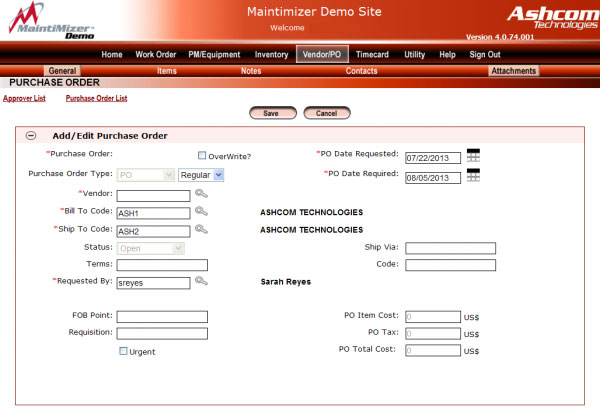The width and height of the screenshot is (602, 408).
Task: Click ASHCOM TECHNOLOGIES beside Bill To Code
Action: pyautogui.click(x=311, y=212)
